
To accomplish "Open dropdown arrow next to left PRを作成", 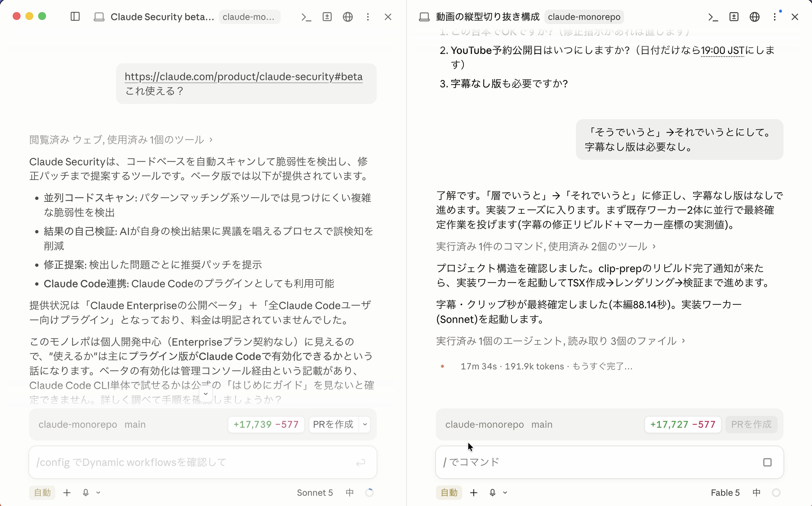I will pos(365,424).
